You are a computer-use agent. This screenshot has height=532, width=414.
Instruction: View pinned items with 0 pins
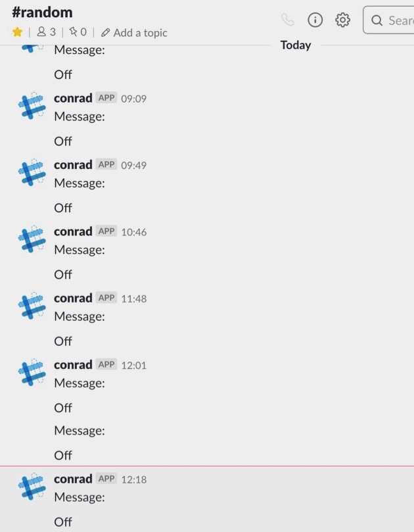tap(78, 32)
